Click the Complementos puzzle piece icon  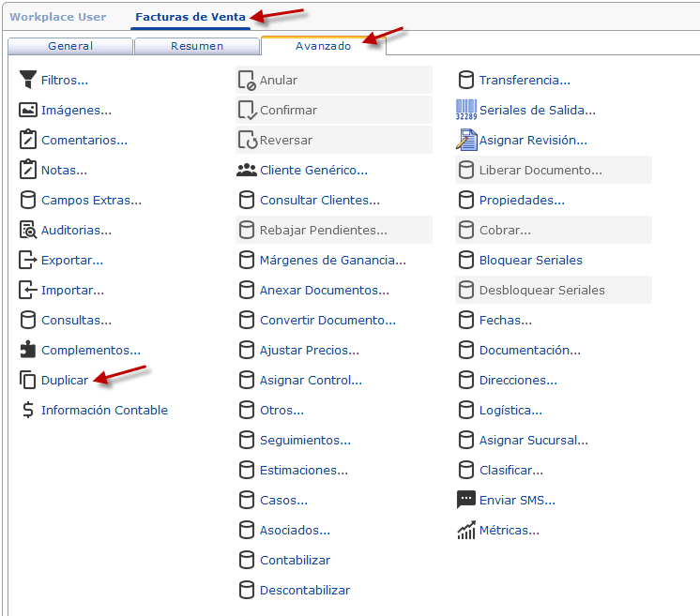(x=27, y=350)
